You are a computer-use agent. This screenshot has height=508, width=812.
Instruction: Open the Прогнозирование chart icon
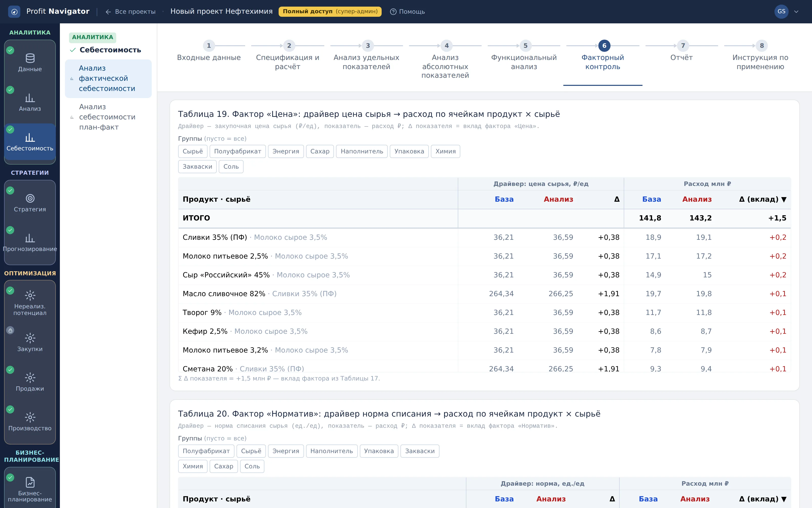30,238
